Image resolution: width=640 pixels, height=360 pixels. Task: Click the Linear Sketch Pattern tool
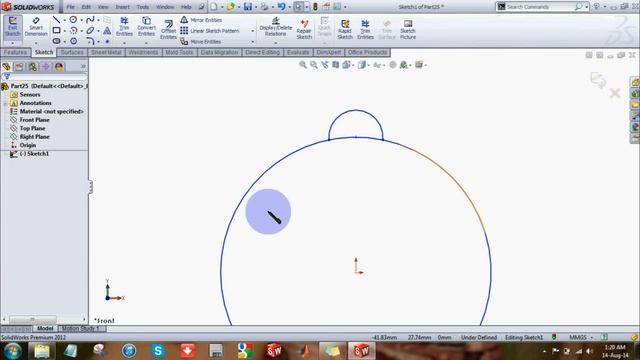click(210, 31)
